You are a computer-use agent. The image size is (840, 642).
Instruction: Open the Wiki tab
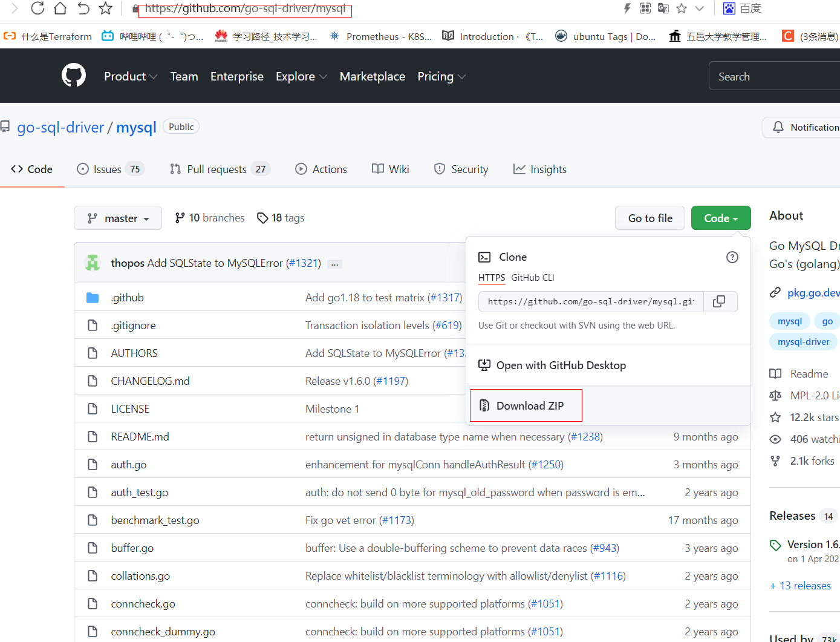tap(391, 169)
